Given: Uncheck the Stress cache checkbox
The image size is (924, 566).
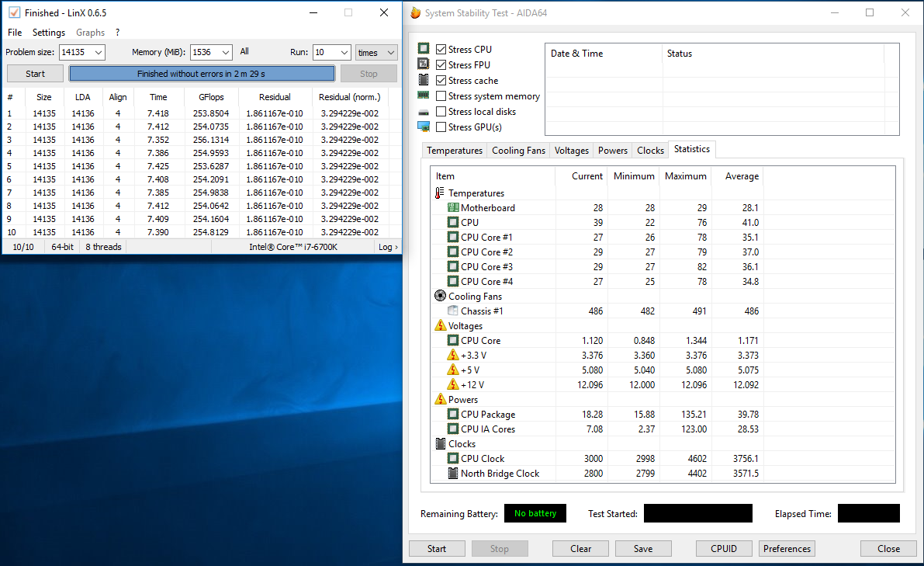Looking at the screenshot, I should (441, 80).
